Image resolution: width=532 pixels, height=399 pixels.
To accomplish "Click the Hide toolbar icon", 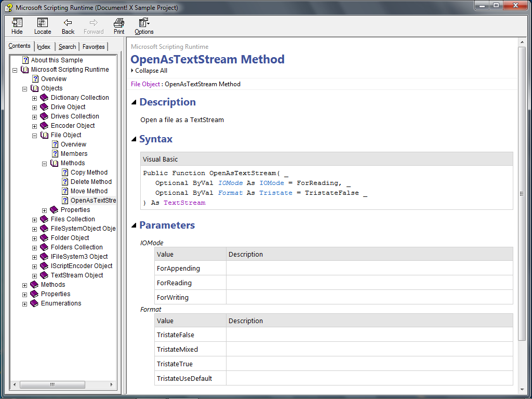I will click(x=17, y=23).
